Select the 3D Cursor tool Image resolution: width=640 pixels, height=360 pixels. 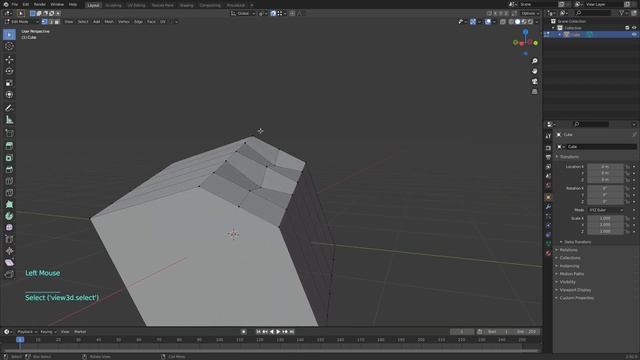[9, 46]
